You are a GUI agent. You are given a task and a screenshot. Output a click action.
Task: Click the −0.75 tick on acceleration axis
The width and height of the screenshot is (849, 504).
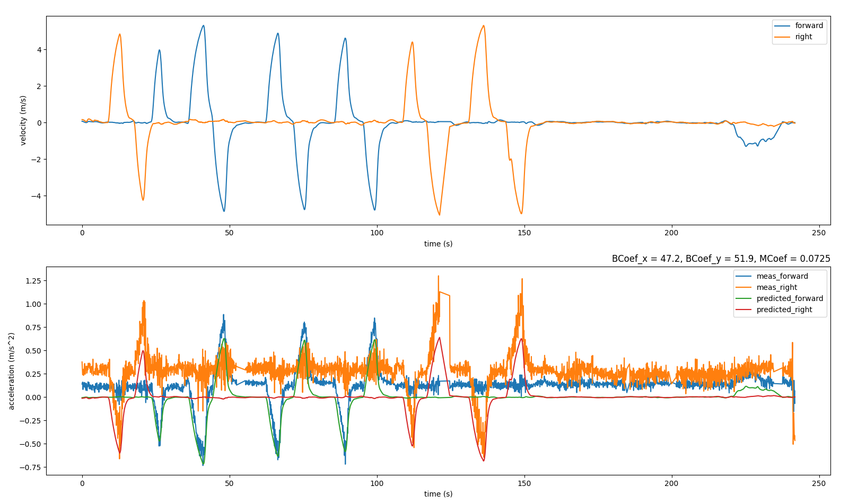(x=30, y=467)
